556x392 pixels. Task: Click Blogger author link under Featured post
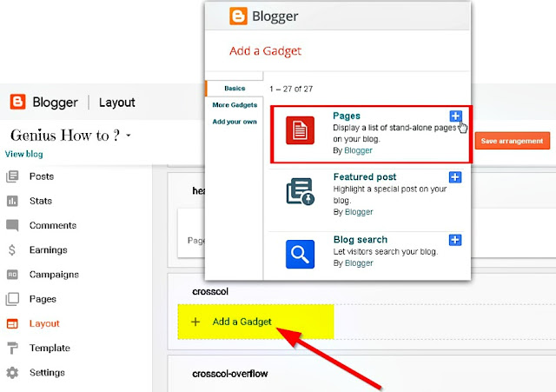(359, 212)
